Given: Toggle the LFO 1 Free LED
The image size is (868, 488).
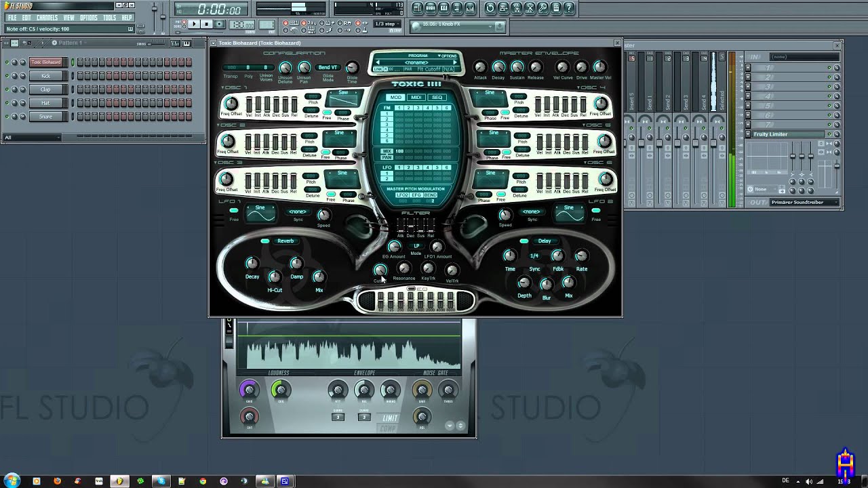Looking at the screenshot, I should click(x=234, y=211).
